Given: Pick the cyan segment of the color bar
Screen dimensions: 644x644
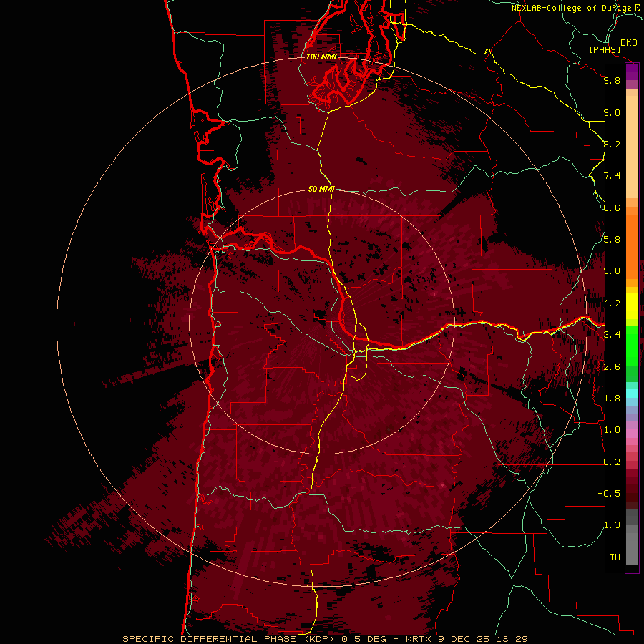Looking at the screenshot, I should coord(632,394).
